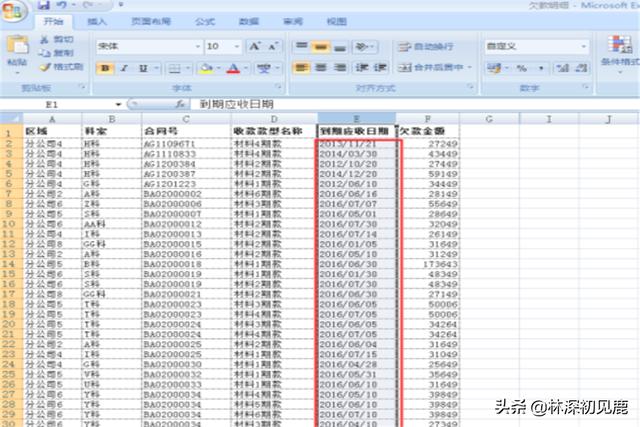
Task: Click in the formula bar showing 到期应收日期
Action: coord(416,105)
